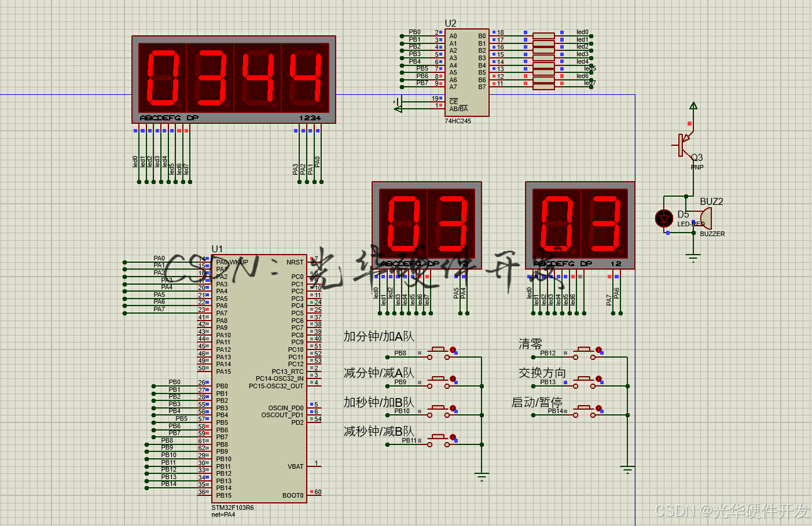
Task: Click the 减秒钟/减B队 label
Action: (x=379, y=431)
